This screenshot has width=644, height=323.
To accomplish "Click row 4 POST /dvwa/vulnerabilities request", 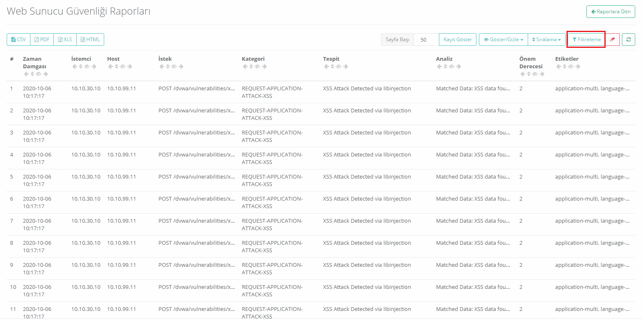I will click(x=197, y=154).
